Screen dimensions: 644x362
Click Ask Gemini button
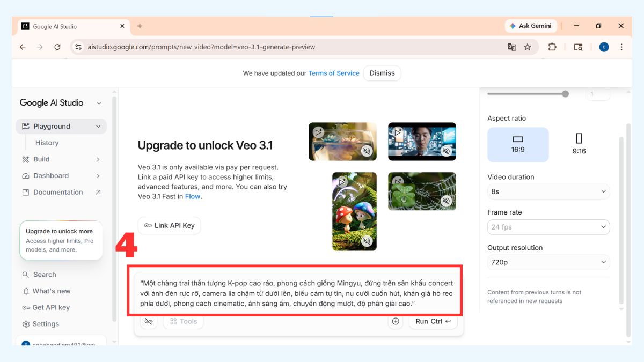[530, 26]
